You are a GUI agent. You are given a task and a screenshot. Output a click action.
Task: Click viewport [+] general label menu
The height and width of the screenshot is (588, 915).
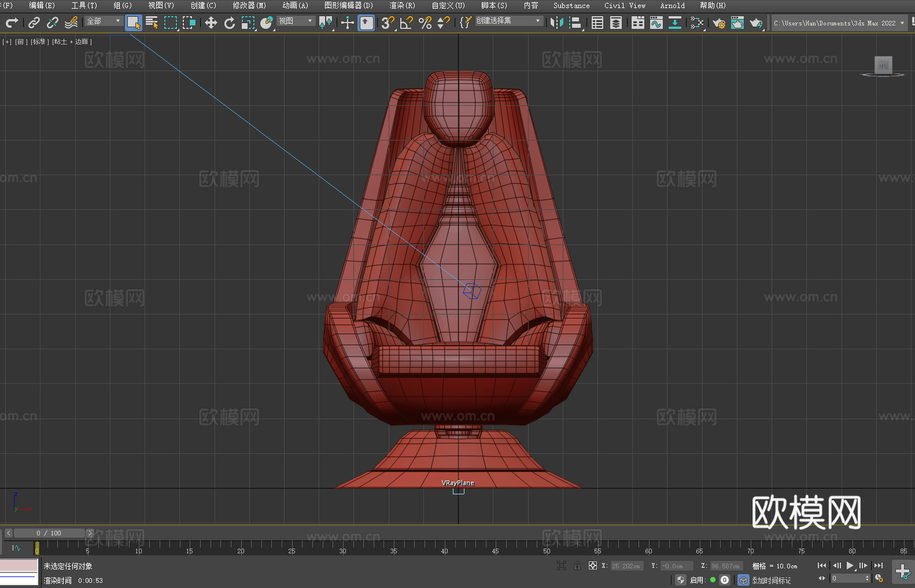coord(7,42)
